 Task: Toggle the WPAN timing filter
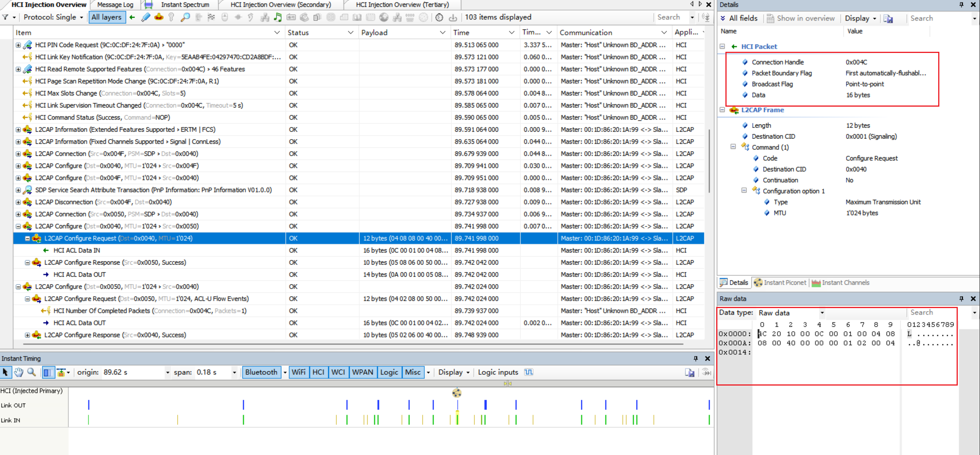[x=362, y=372]
